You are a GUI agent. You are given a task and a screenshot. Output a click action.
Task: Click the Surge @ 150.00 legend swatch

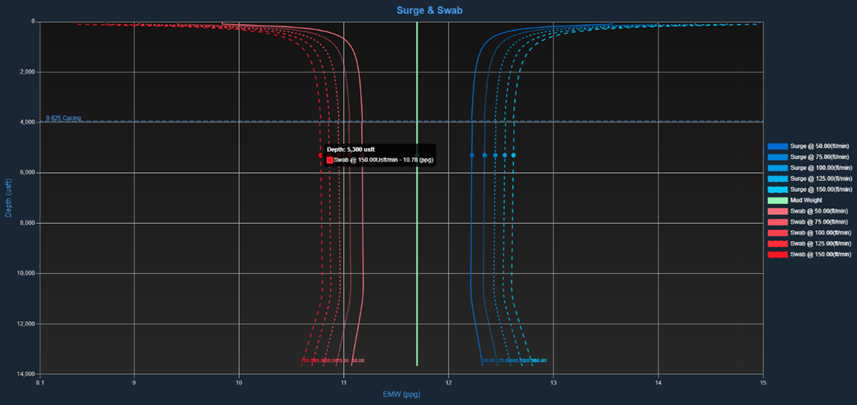point(777,189)
